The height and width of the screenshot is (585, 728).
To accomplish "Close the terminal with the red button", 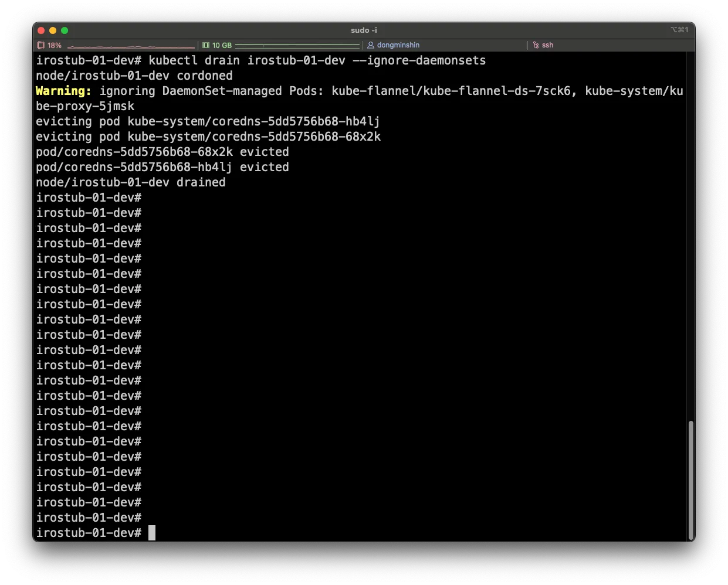I will coord(41,30).
